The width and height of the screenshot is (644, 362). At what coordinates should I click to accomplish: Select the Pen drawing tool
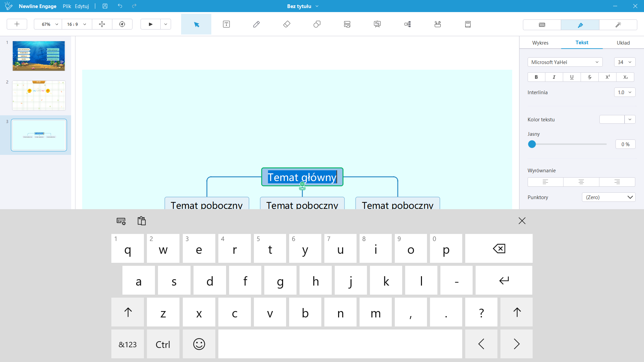[256, 24]
